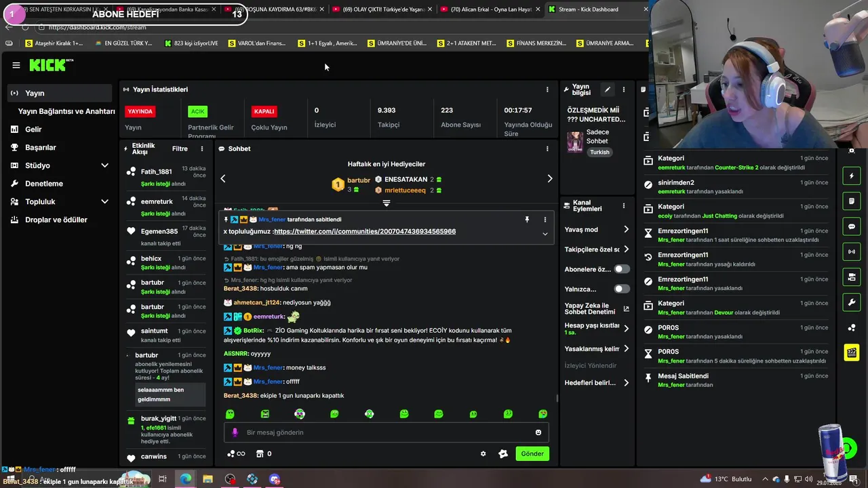Click the Fatih_1881 activity entry

pyautogui.click(x=166, y=178)
